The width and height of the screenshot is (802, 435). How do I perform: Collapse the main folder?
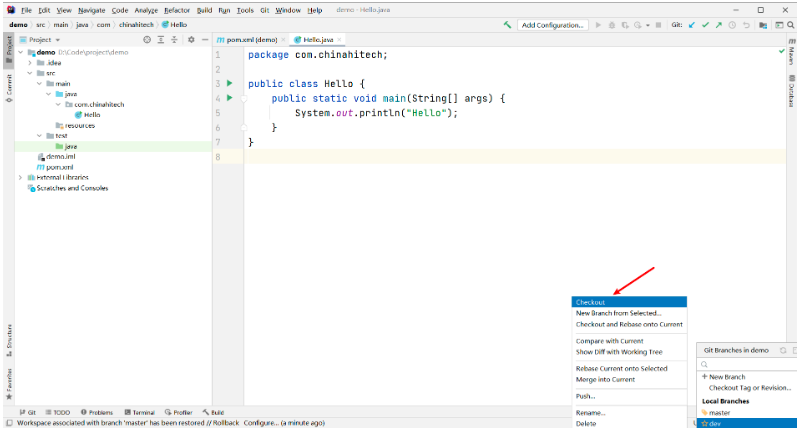pyautogui.click(x=39, y=83)
